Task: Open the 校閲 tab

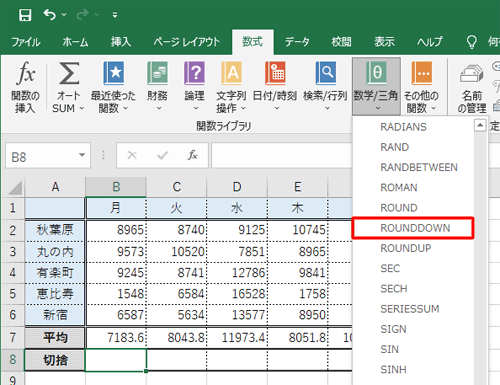Action: pos(341,42)
